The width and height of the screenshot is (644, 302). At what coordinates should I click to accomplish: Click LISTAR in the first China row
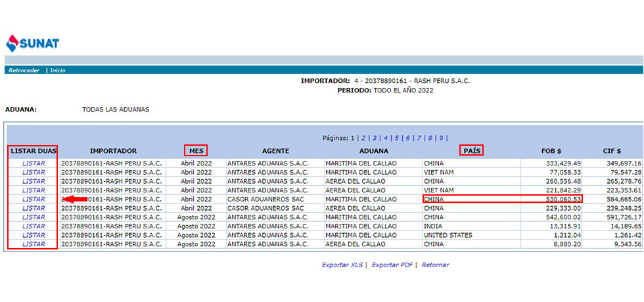(x=34, y=163)
